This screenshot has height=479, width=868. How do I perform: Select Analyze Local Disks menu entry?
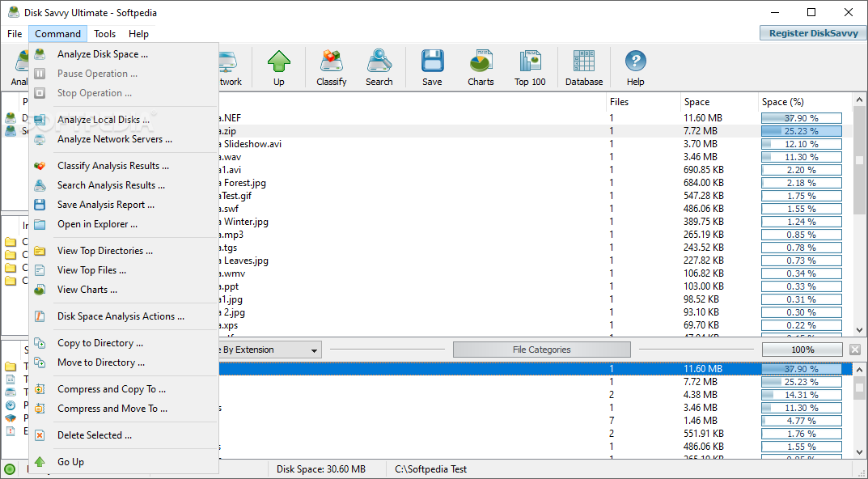(124, 120)
